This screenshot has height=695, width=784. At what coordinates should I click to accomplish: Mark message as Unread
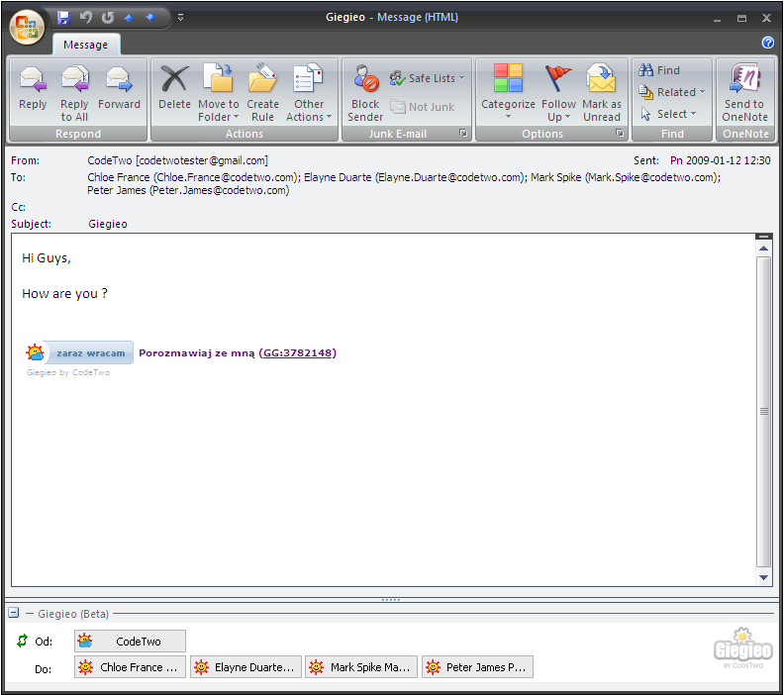click(x=602, y=92)
